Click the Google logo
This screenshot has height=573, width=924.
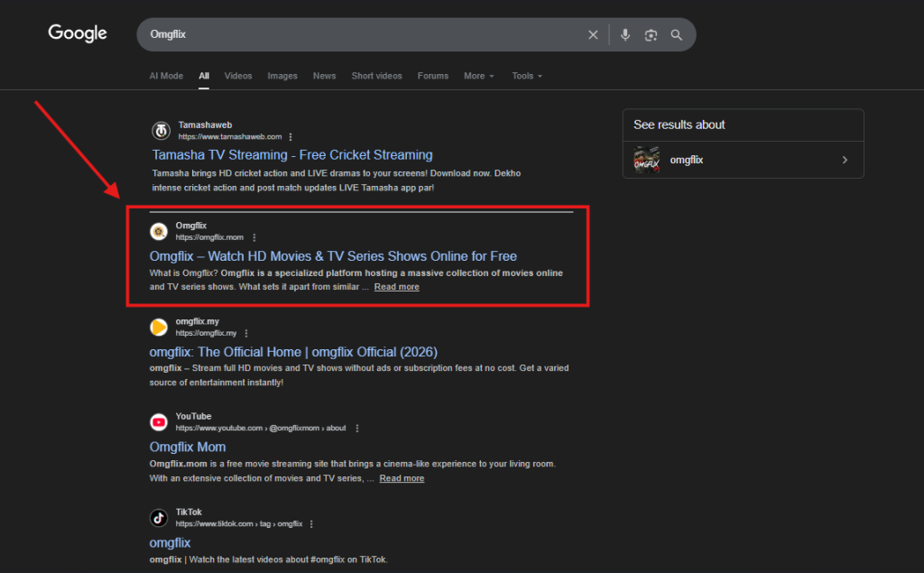(x=78, y=33)
